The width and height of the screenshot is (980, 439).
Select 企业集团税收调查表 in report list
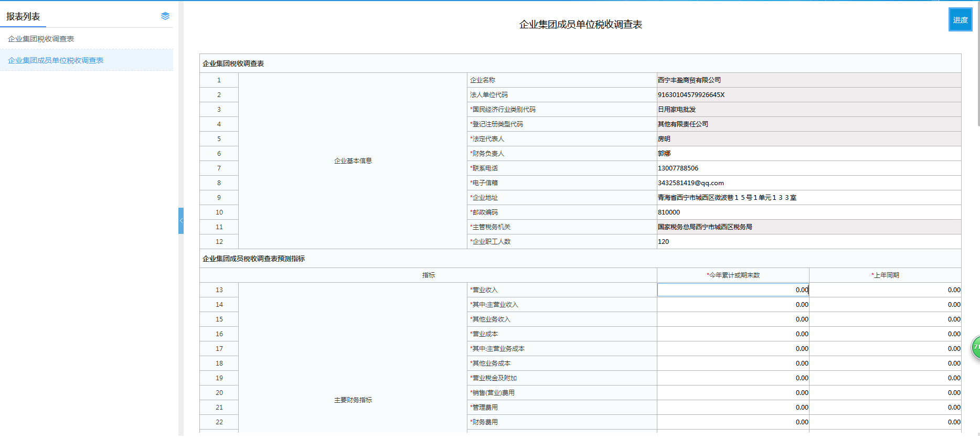[x=41, y=39]
